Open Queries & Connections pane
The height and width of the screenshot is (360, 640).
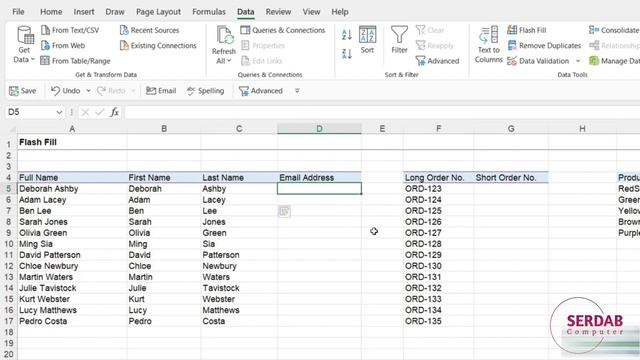282,30
